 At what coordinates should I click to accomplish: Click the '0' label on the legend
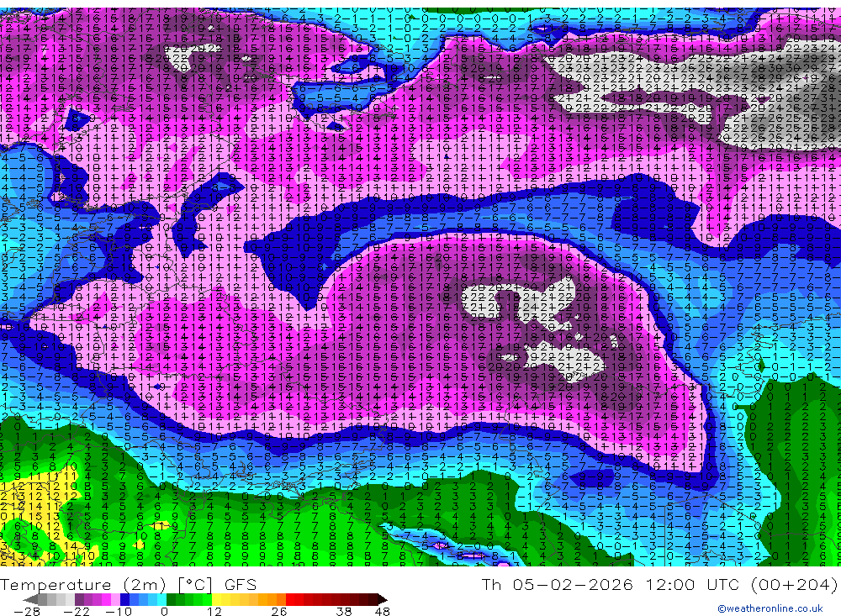164,611
